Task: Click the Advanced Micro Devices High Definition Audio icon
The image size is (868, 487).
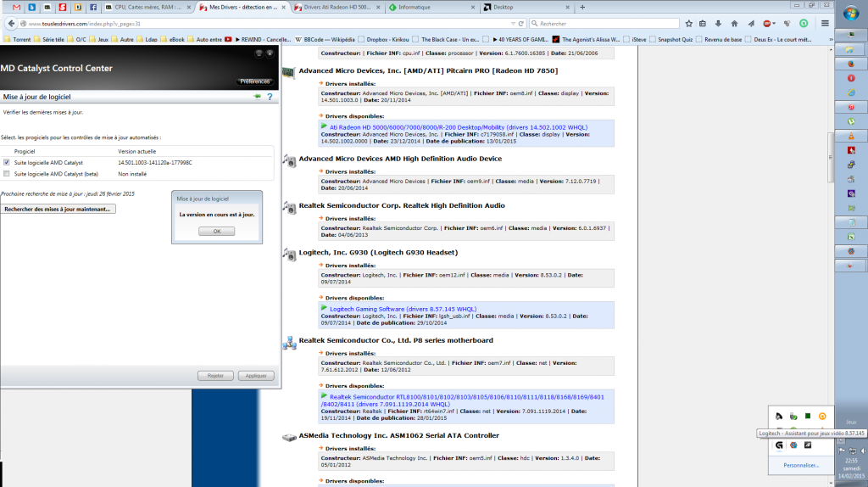Action: click(x=289, y=160)
